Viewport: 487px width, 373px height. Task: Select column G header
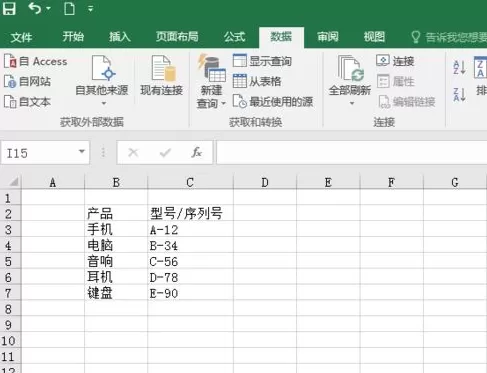click(455, 182)
